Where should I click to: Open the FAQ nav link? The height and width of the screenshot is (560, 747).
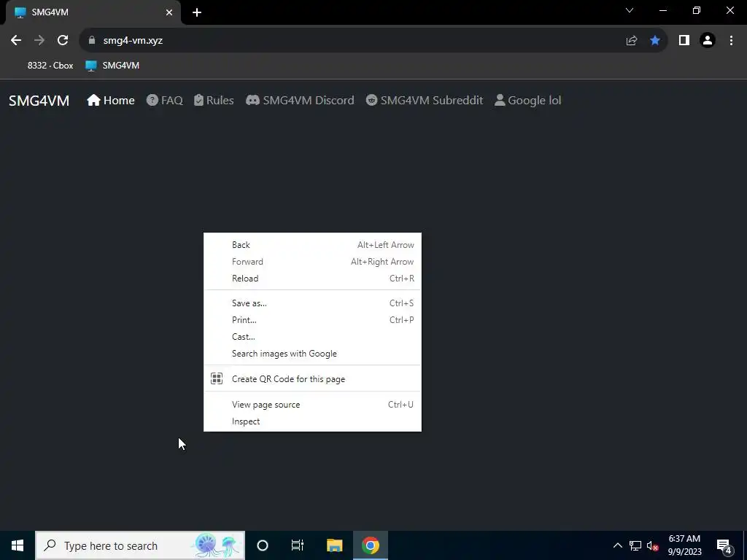(x=164, y=101)
